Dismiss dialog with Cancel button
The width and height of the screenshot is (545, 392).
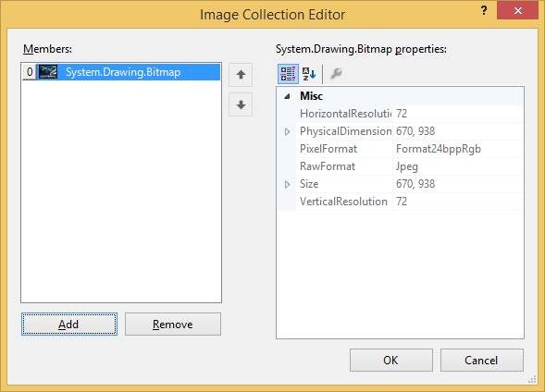[x=482, y=360]
